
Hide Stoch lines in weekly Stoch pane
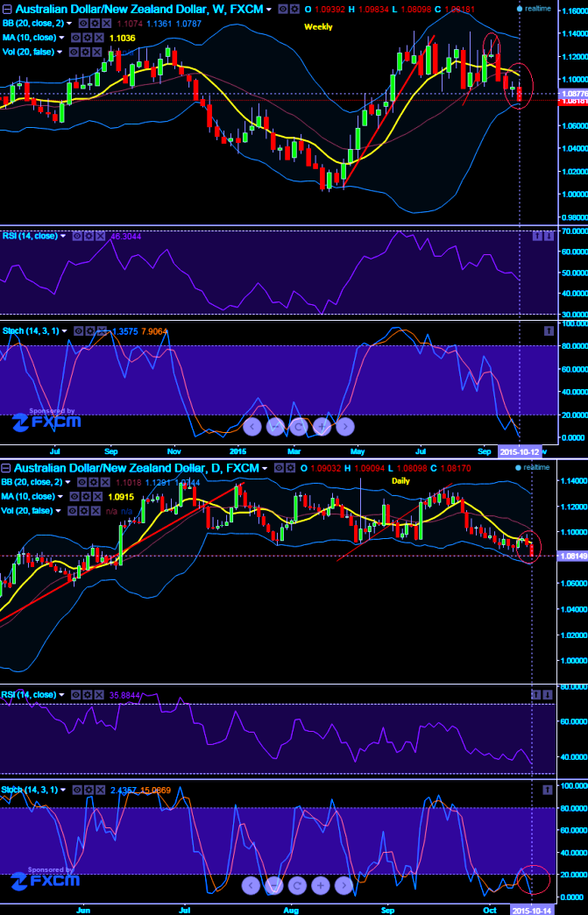(78, 331)
